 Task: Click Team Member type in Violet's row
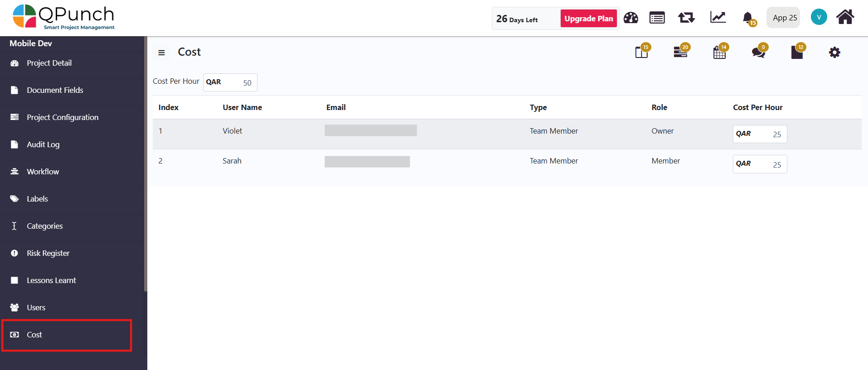point(553,131)
